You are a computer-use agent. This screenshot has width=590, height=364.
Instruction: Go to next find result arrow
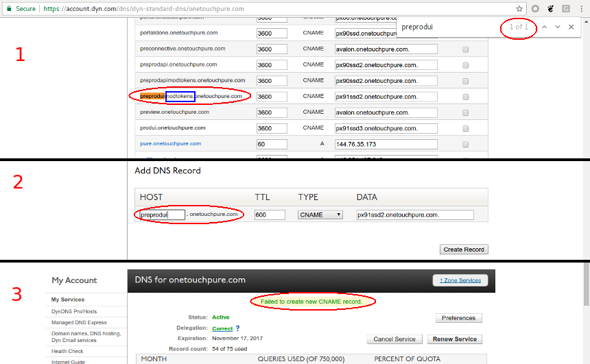(x=558, y=27)
